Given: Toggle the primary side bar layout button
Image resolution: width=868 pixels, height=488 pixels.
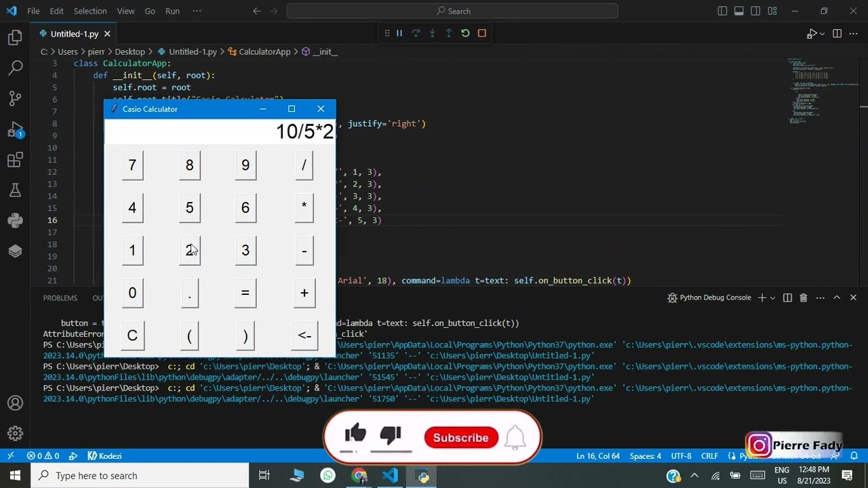Looking at the screenshot, I should pos(722,11).
